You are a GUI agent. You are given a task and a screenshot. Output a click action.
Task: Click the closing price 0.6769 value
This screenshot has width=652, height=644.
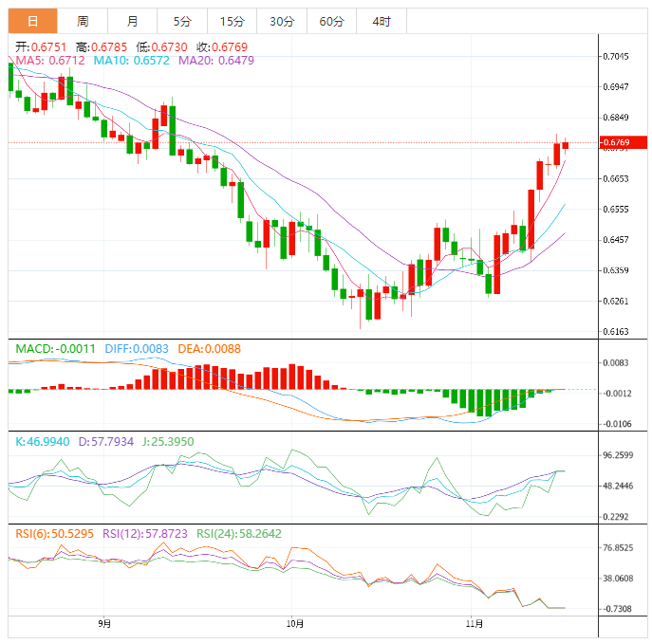click(230, 47)
